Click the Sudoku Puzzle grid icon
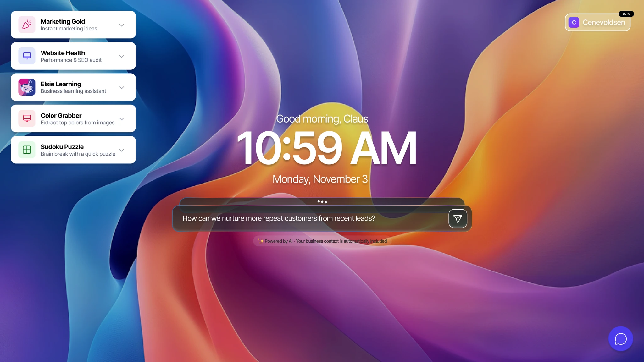This screenshot has width=644, height=362. pyautogui.click(x=27, y=150)
